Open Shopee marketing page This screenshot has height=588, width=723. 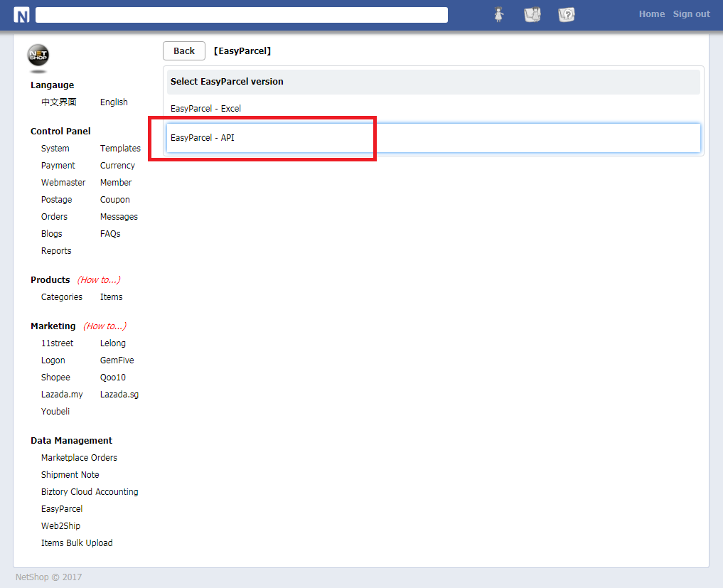(x=55, y=377)
